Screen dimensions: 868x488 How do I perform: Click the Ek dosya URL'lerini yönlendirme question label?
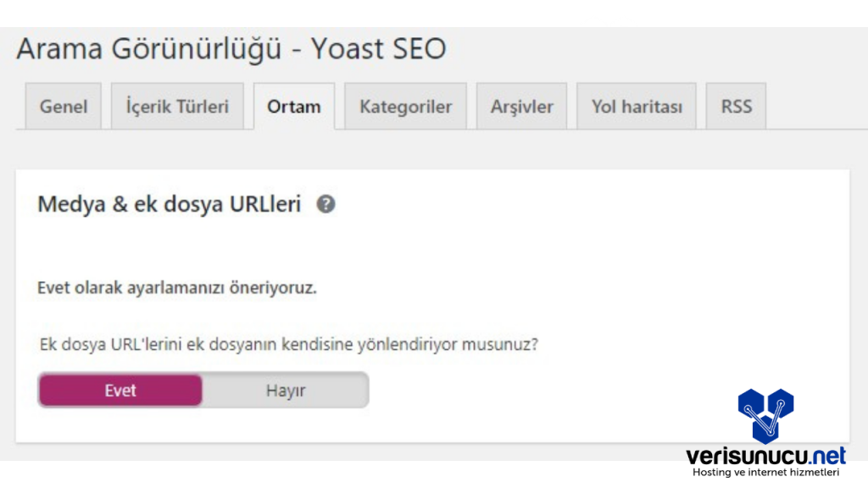pos(290,346)
